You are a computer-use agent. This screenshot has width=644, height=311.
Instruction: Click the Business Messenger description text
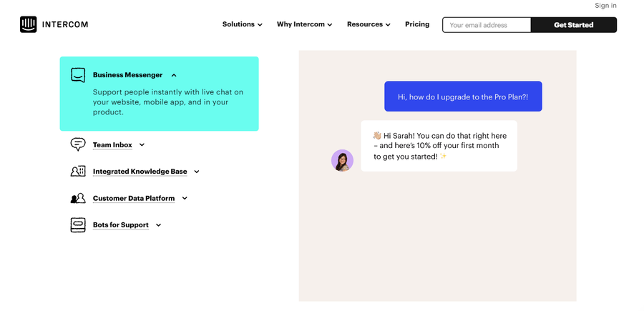[x=168, y=102]
